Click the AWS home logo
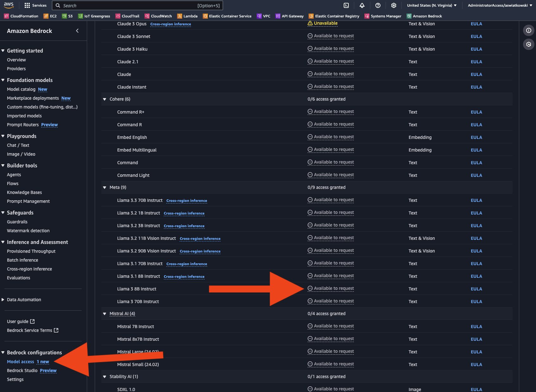 (9, 5)
